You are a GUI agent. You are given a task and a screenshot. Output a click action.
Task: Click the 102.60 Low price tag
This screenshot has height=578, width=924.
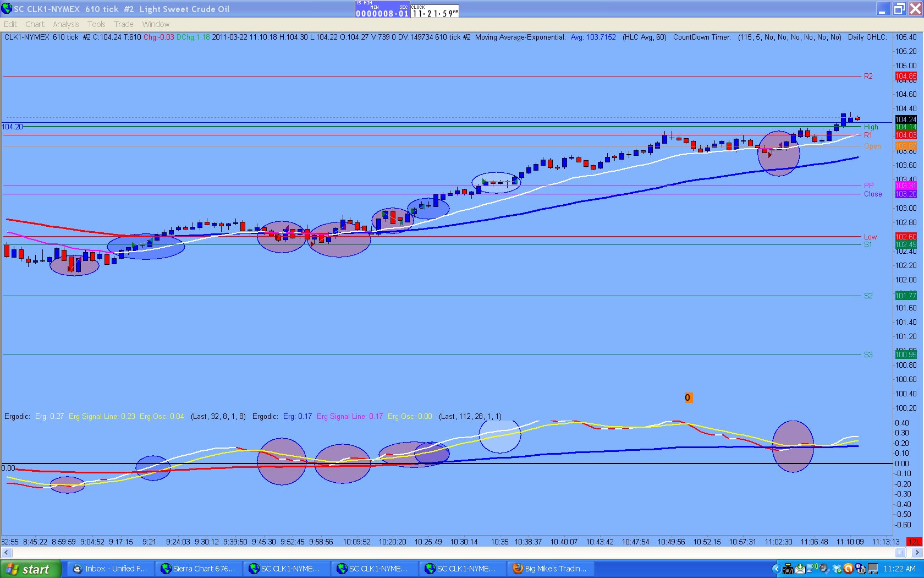[x=906, y=237]
